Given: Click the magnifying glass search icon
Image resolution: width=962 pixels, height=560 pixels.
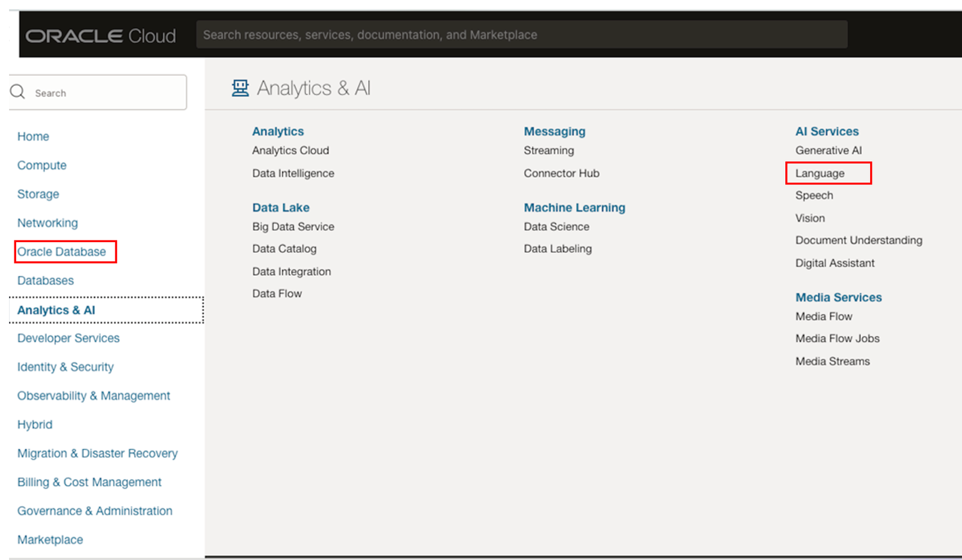Looking at the screenshot, I should [x=17, y=91].
